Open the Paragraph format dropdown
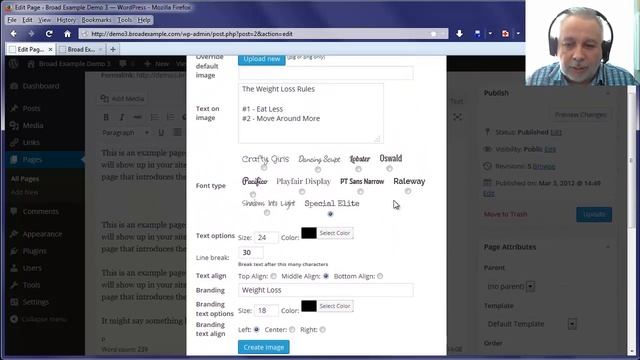Image resolution: width=640 pixels, height=360 pixels. coord(125,133)
